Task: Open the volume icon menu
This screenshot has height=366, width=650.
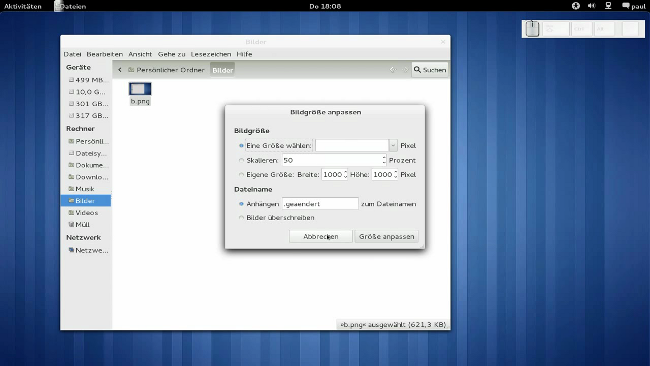Action: pyautogui.click(x=592, y=6)
